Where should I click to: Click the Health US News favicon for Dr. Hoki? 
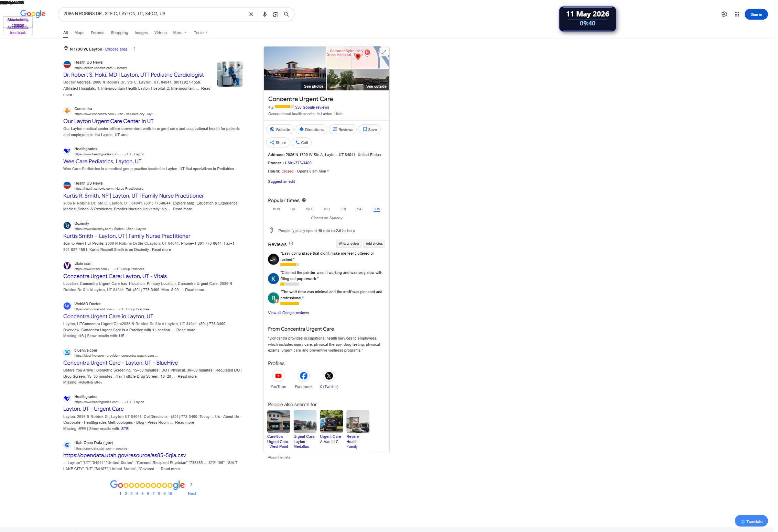pyautogui.click(x=67, y=65)
